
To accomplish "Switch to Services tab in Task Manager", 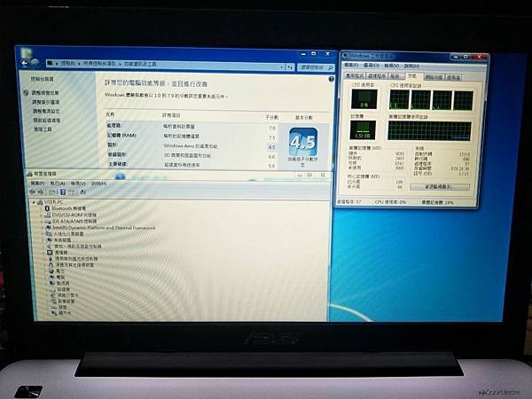I will (x=396, y=76).
